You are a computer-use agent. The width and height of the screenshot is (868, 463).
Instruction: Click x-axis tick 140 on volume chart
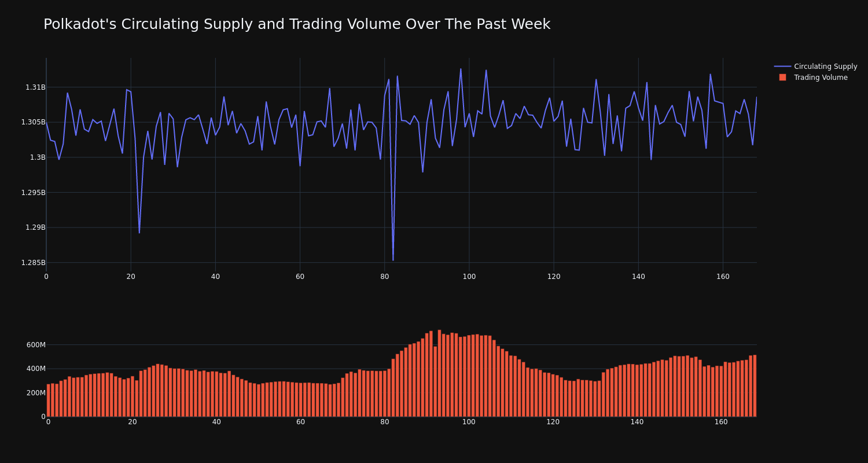click(637, 422)
